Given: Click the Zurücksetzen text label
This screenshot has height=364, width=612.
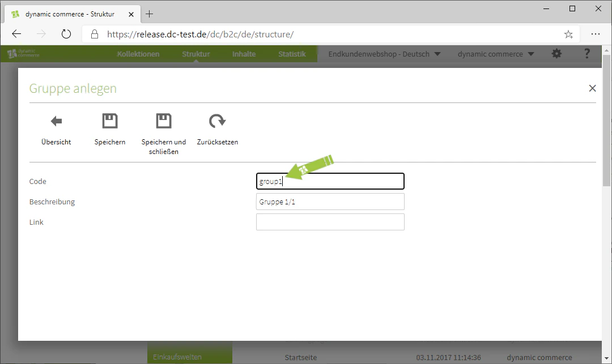Looking at the screenshot, I should 218,142.
